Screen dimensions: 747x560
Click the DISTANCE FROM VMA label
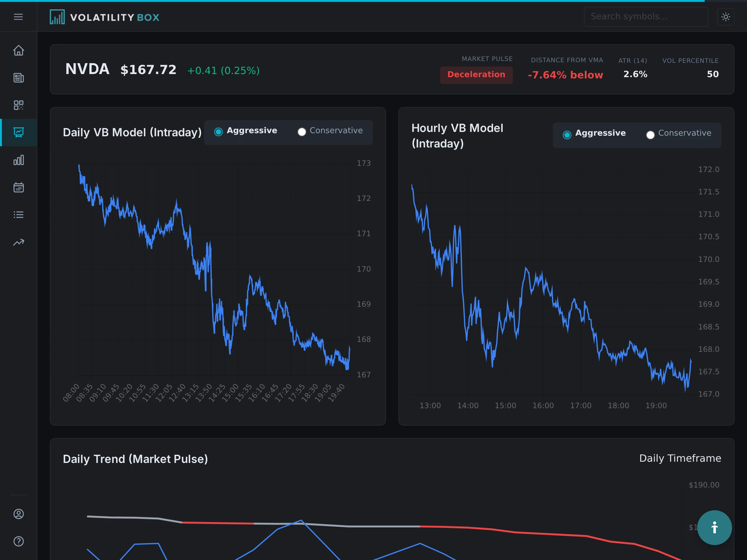567,60
